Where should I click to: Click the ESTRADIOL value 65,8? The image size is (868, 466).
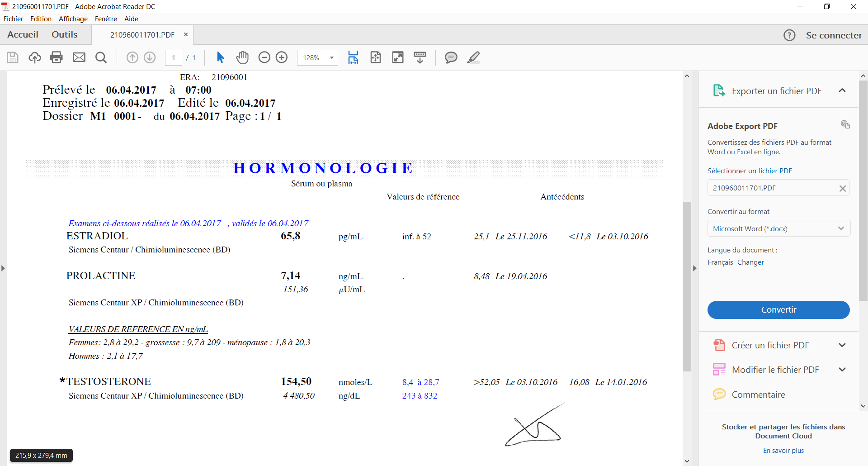click(291, 236)
